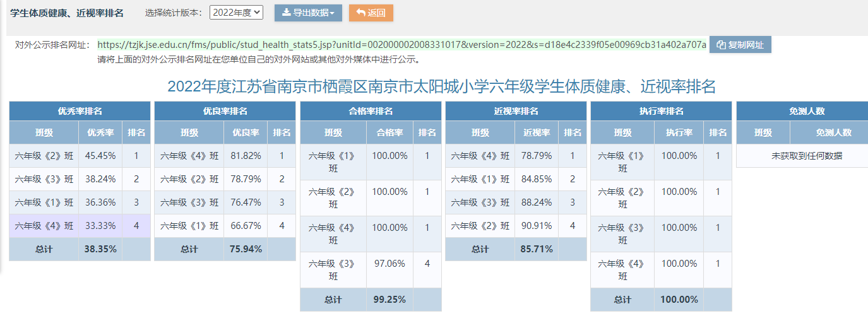The image size is (868, 316).
Task: Click the 优秀率 column header
Action: coord(100,132)
